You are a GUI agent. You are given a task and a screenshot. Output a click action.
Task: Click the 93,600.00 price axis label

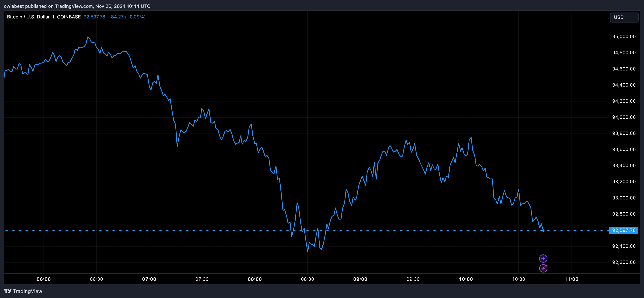[x=624, y=149]
